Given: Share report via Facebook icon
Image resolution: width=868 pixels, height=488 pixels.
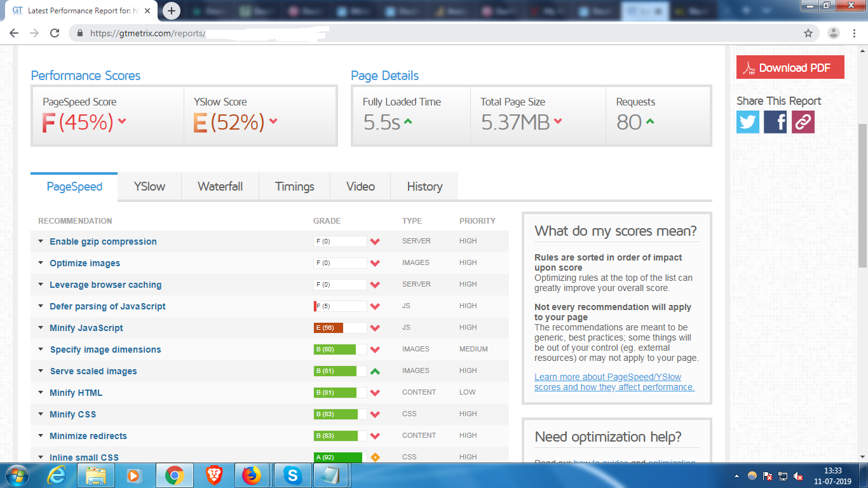Looking at the screenshot, I should pos(775,122).
